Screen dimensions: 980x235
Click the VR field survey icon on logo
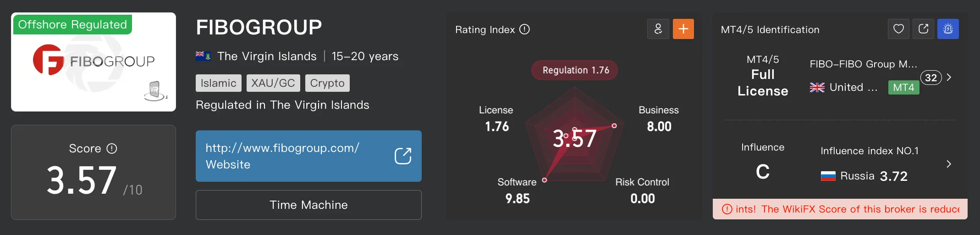point(155,91)
